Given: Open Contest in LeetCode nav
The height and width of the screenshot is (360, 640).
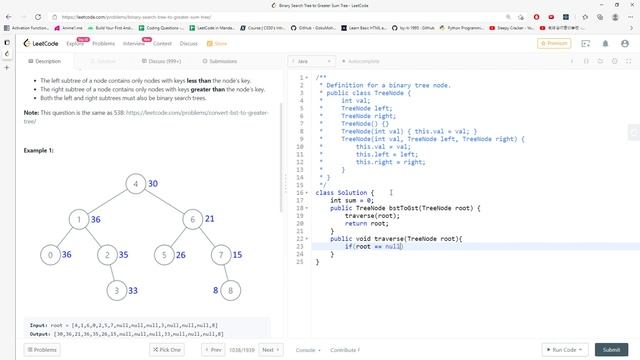Looking at the screenshot, I should pyautogui.click(x=162, y=44).
